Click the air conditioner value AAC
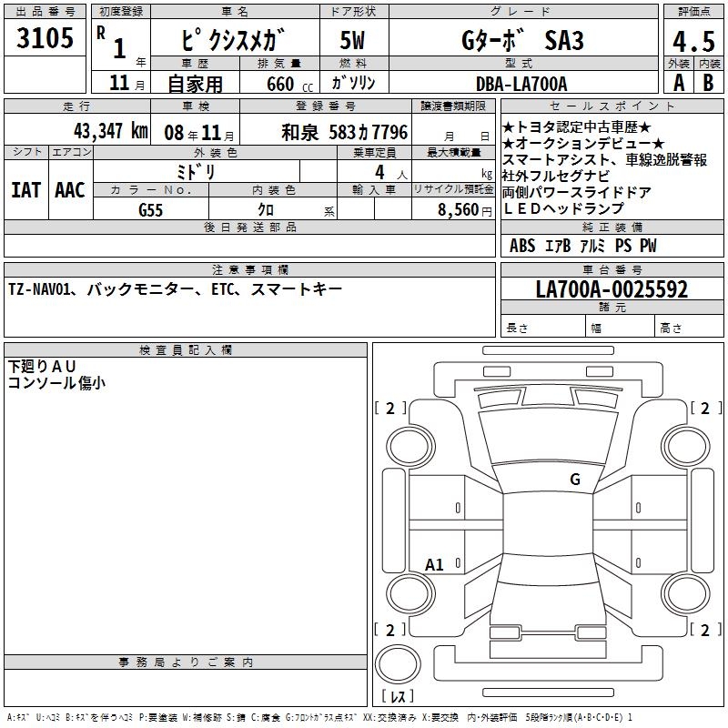The image size is (728, 728). tap(70, 190)
